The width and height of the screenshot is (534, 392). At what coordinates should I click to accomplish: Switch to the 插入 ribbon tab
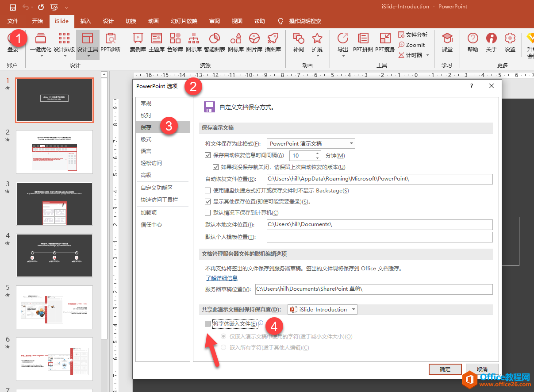(86, 21)
